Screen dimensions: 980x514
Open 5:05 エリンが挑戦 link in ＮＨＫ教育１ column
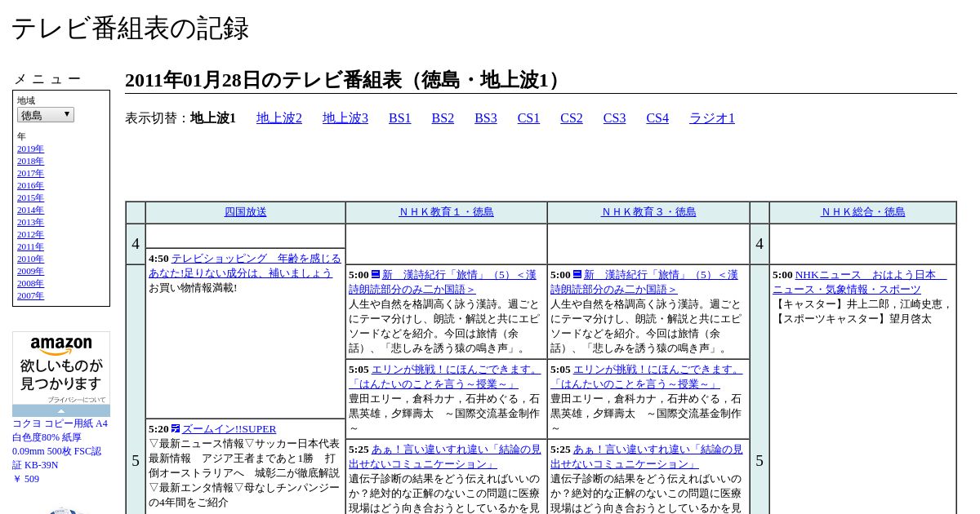445,376
